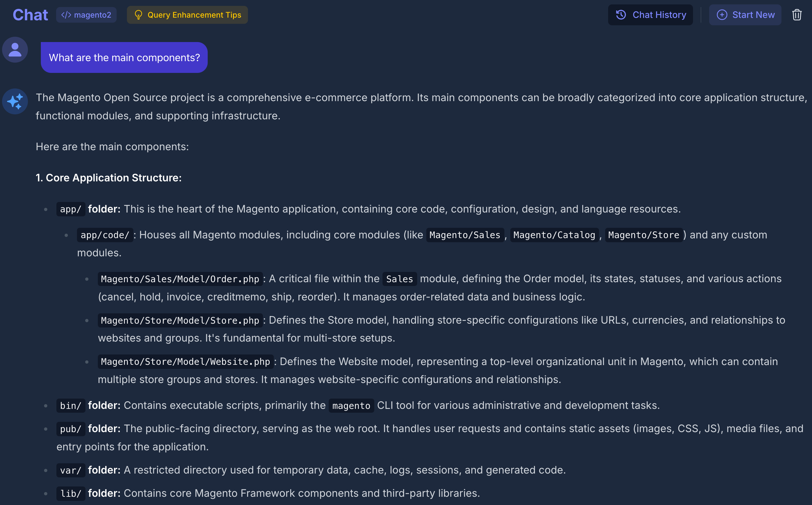This screenshot has height=505, width=812.
Task: Click the "What are the main components?" message bubble
Action: [124, 57]
